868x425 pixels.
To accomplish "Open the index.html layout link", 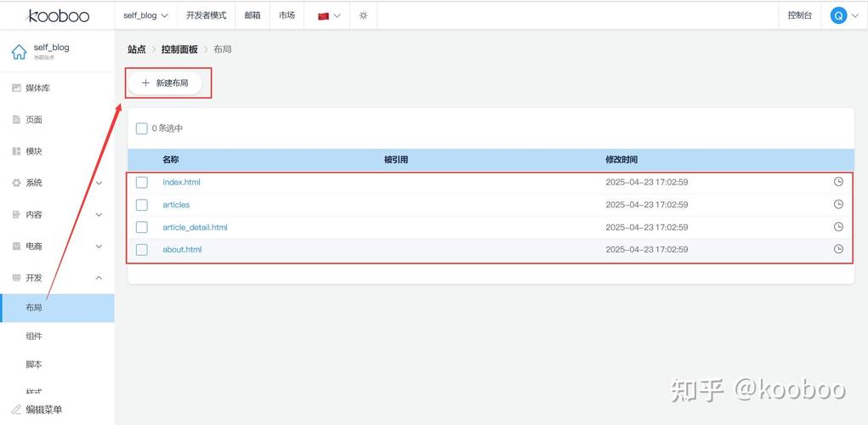I will 182,182.
